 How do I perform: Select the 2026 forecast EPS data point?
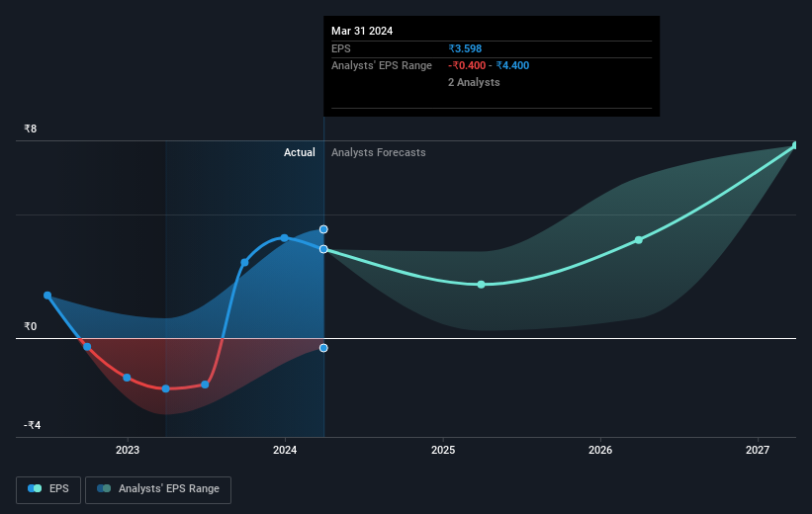639,240
